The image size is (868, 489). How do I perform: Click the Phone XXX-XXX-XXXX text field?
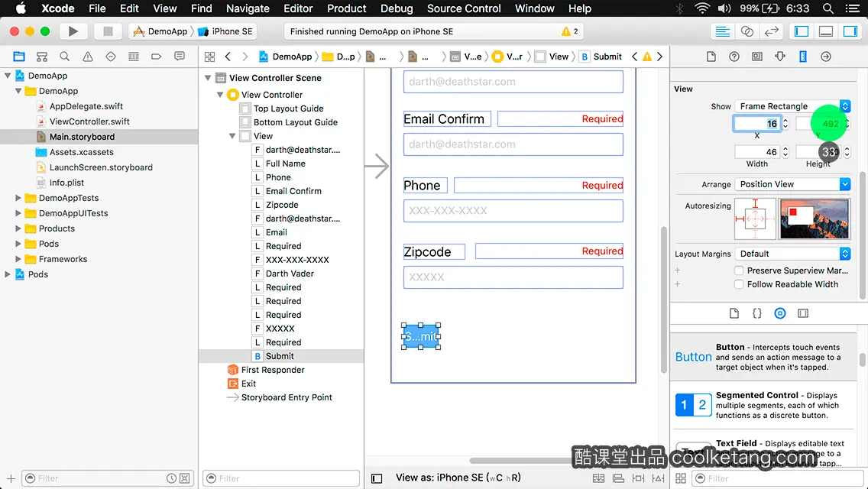pos(513,211)
